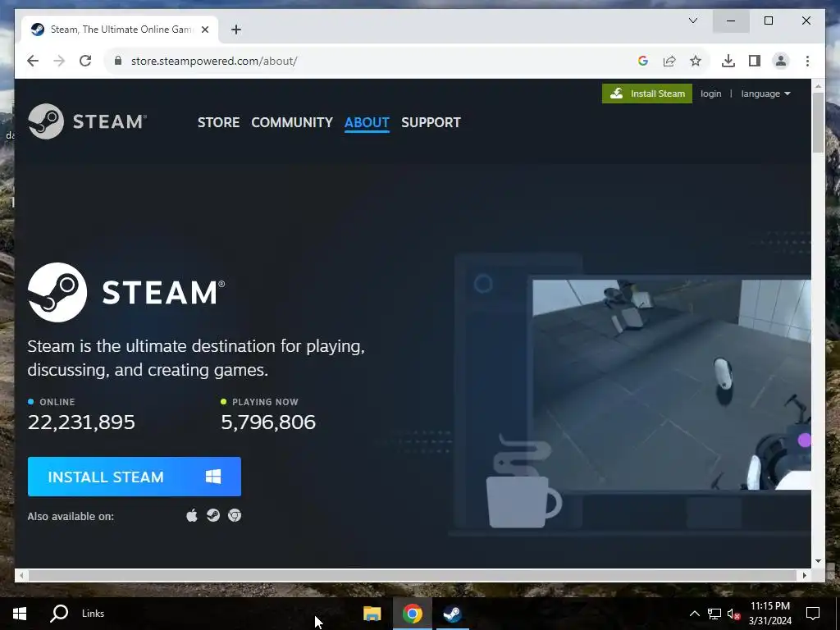This screenshot has width=840, height=630.
Task: Click the page scroll up arrow
Action: (x=818, y=86)
